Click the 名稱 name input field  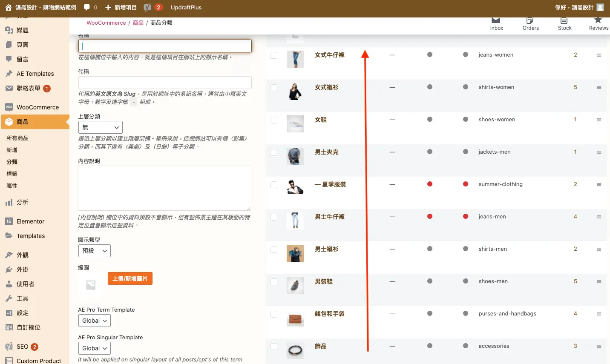click(165, 46)
